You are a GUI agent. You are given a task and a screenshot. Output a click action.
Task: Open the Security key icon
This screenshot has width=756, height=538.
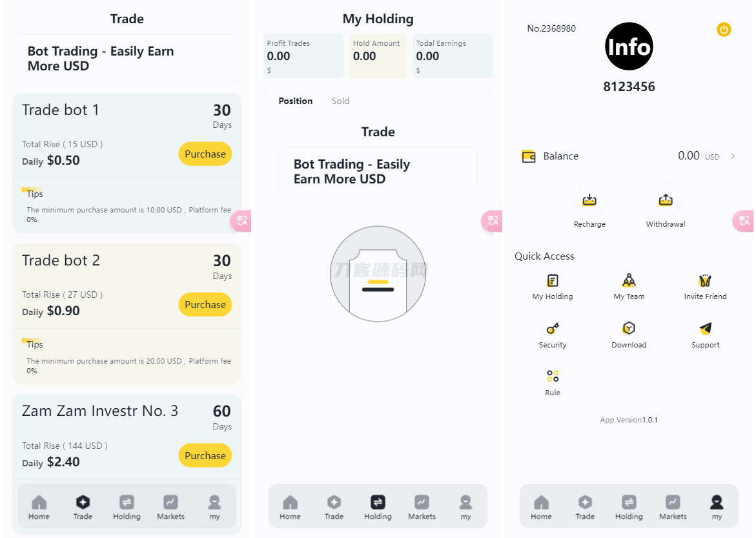[x=553, y=329]
